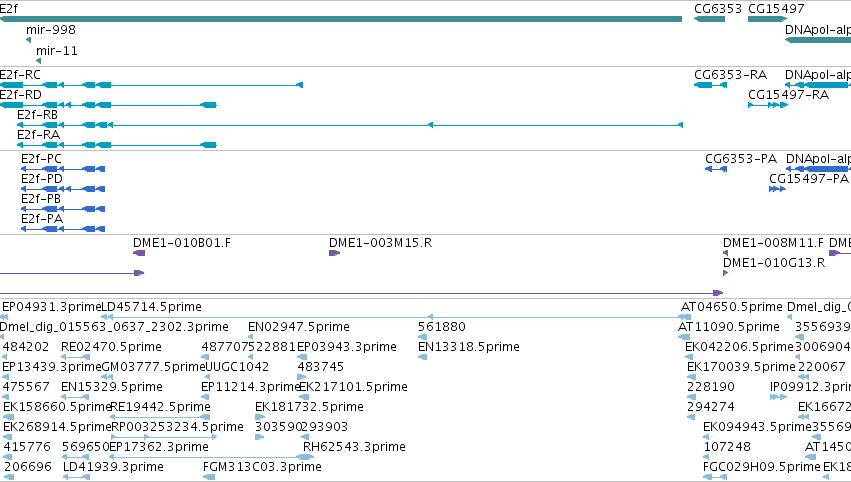Click the 561880 feature label
The width and height of the screenshot is (851, 482).
click(x=442, y=327)
